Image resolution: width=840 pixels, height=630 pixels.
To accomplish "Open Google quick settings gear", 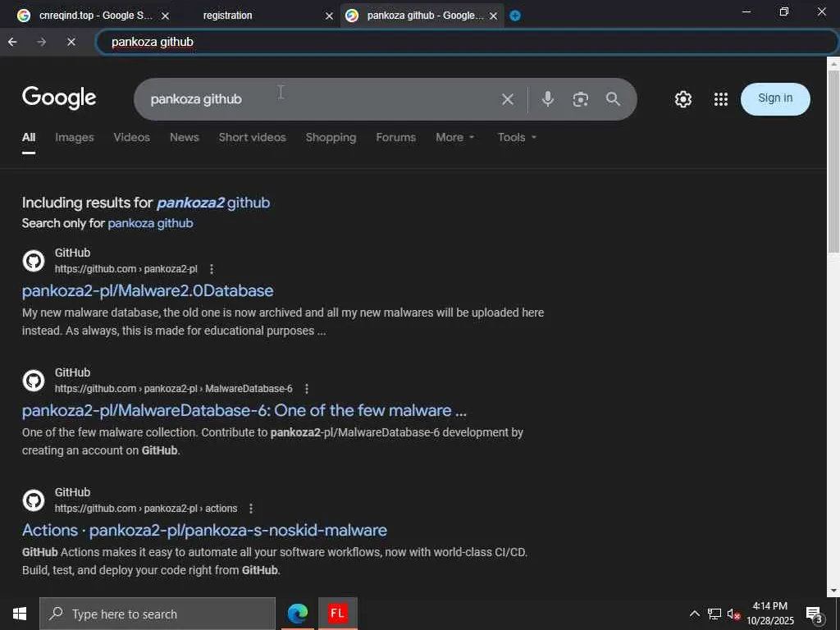I will click(x=683, y=99).
